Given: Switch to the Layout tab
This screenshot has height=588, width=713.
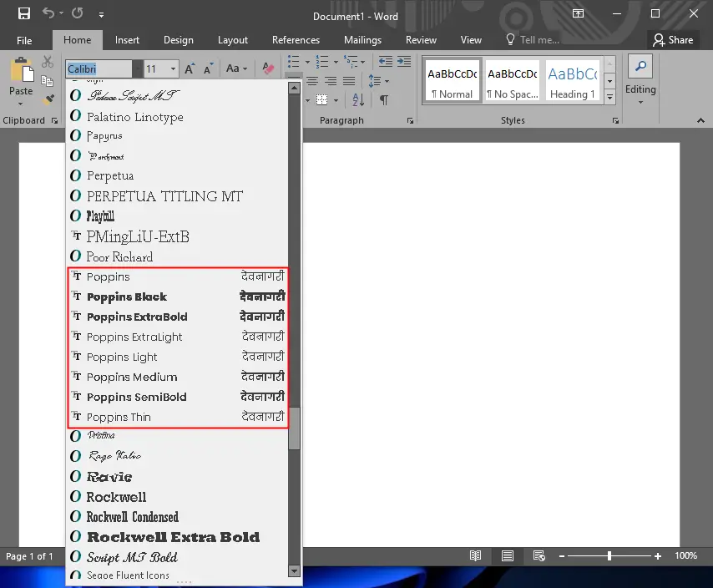Looking at the screenshot, I should click(x=233, y=40).
